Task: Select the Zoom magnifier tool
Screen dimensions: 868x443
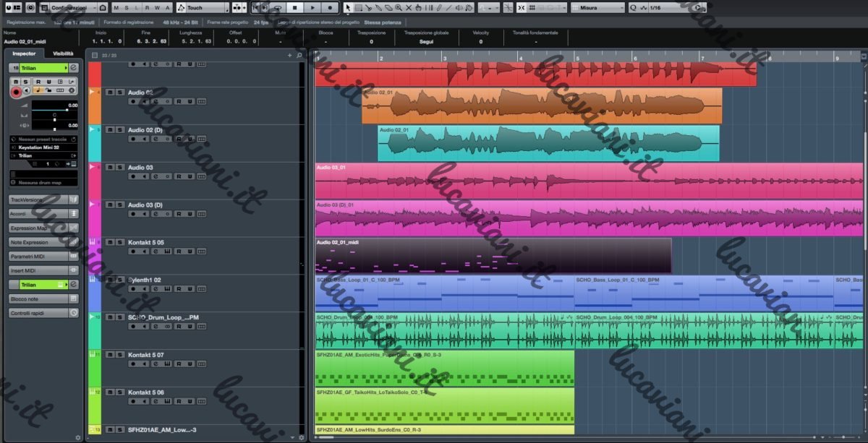Action: tap(399, 7)
